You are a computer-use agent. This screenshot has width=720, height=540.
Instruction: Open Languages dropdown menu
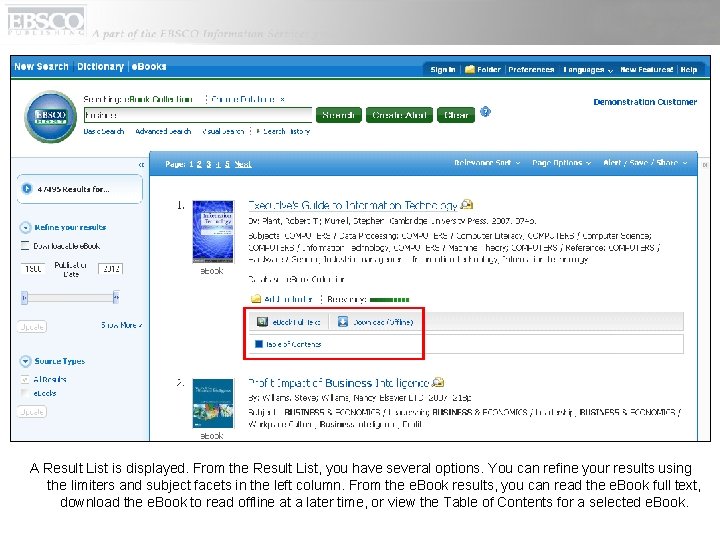tap(588, 69)
